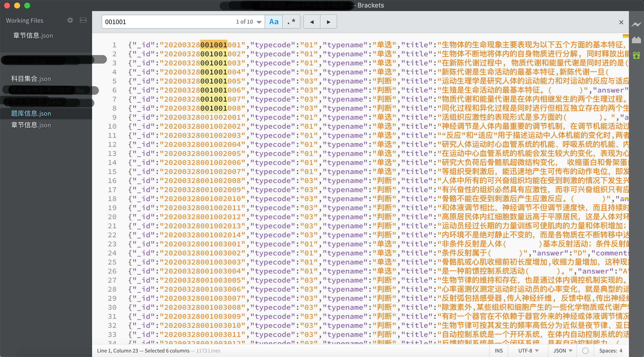Open Extension Manager brick icon
The height and width of the screenshot is (357, 644).
tap(636, 40)
